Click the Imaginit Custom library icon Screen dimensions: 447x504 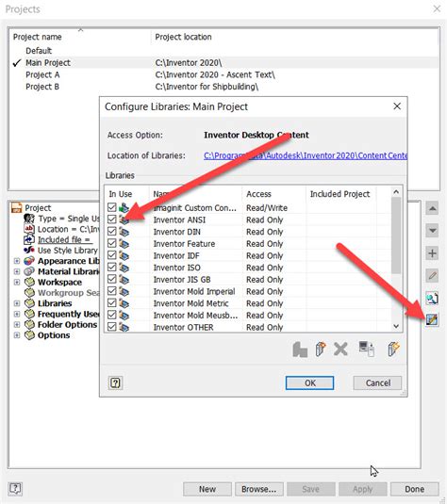pyautogui.click(x=124, y=208)
